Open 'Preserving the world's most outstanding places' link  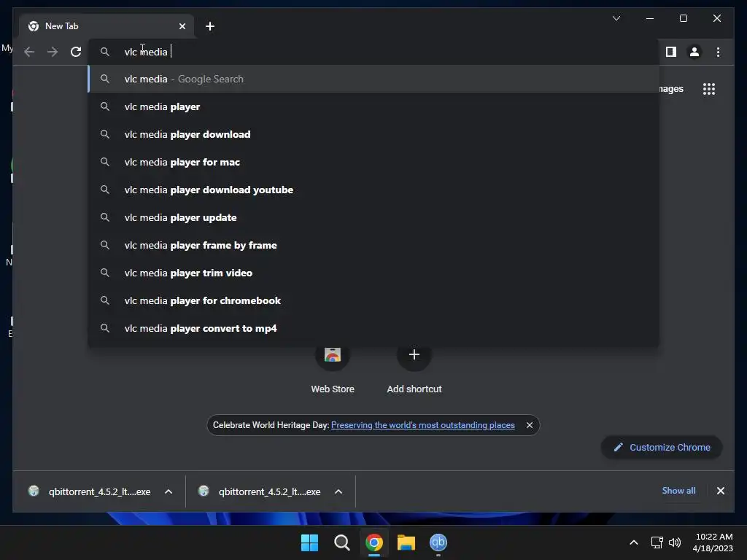(422, 425)
